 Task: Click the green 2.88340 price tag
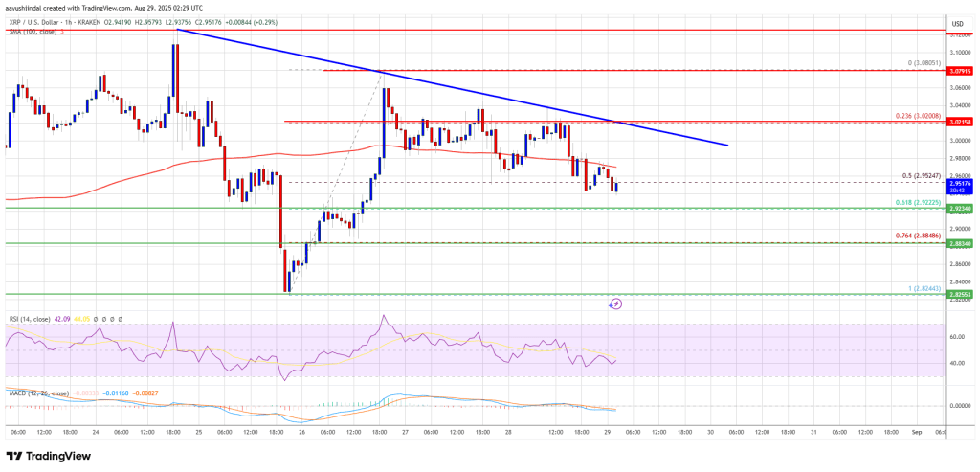(959, 243)
